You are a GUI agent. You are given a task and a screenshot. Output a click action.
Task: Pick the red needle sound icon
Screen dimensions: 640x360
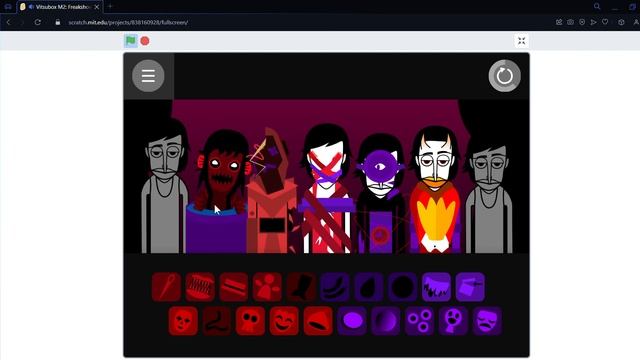pyautogui.click(x=167, y=287)
